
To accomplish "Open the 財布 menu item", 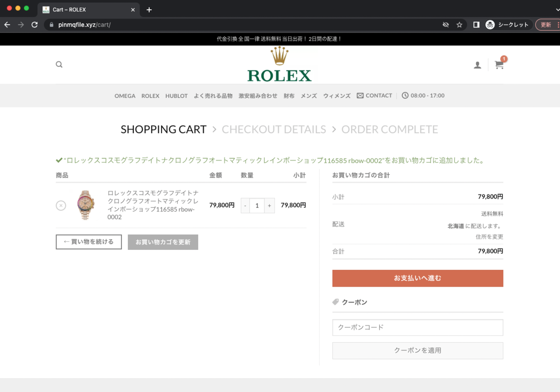I will (289, 96).
